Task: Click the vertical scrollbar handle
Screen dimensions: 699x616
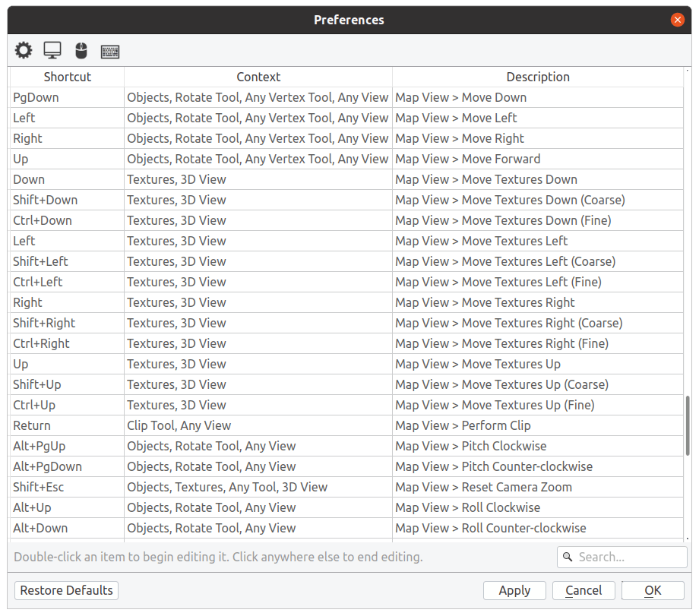Action: click(x=688, y=425)
